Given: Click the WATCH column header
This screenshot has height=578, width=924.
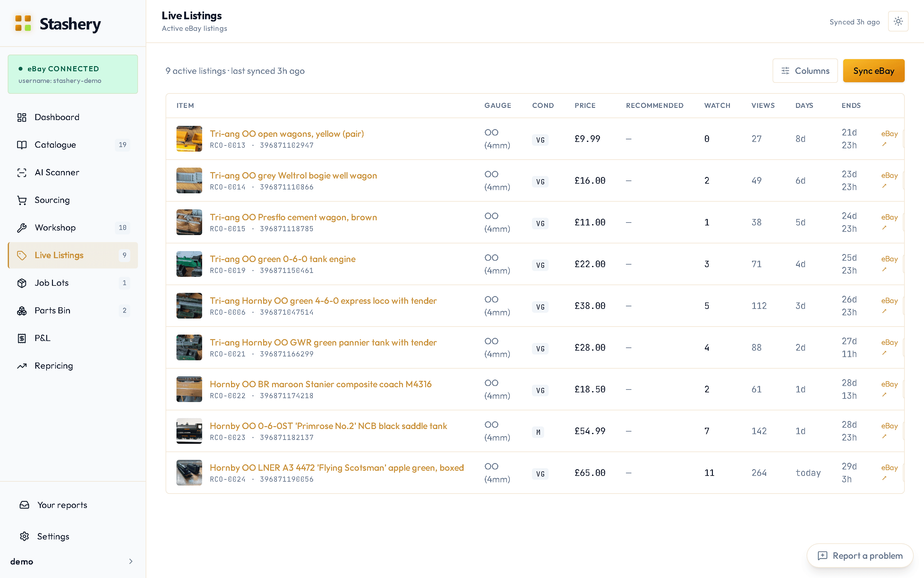Looking at the screenshot, I should 717,106.
